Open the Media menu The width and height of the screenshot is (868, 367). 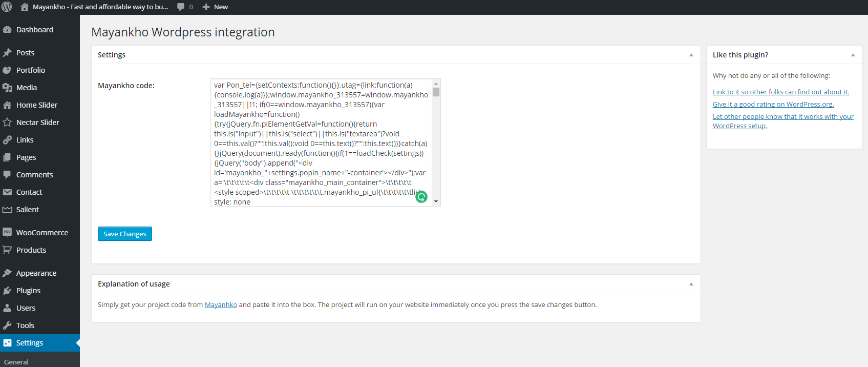(40, 88)
